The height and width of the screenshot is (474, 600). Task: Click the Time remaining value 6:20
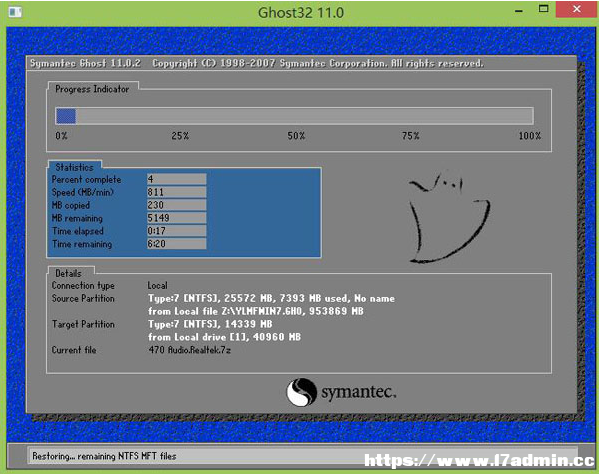[176, 244]
